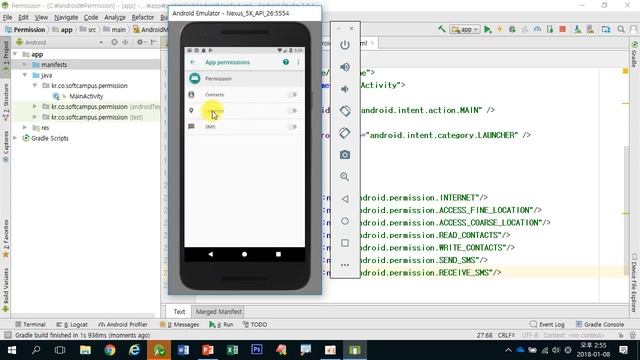Collapse the kr.co.softcampus.permission package
Screen dimensions: 640x360
click(x=35, y=86)
